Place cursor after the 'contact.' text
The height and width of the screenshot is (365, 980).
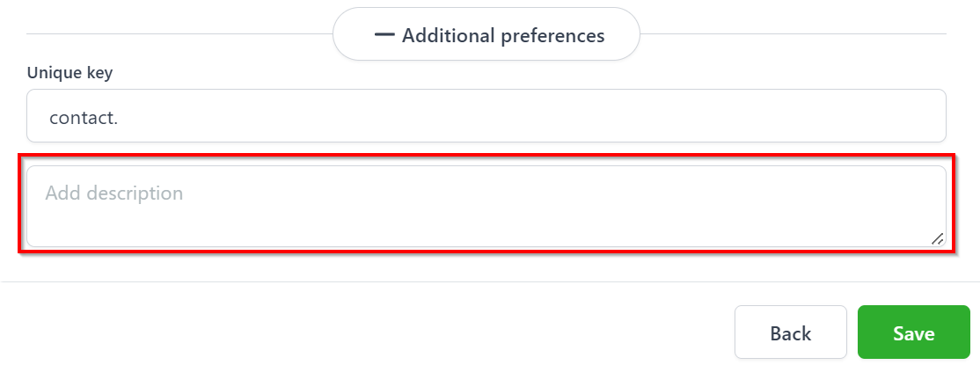[x=120, y=118]
